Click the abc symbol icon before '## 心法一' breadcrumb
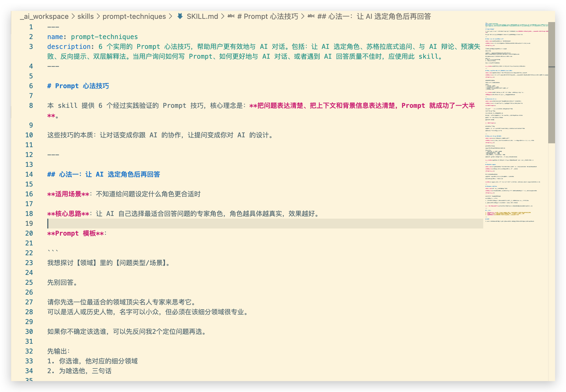Screen dimensions: 566x392 click(311, 16)
